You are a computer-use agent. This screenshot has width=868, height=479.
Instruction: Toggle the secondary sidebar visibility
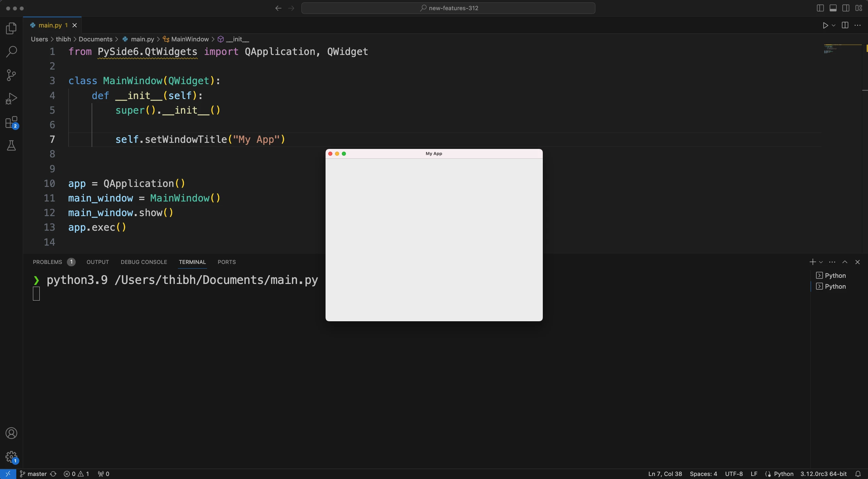coord(846,8)
